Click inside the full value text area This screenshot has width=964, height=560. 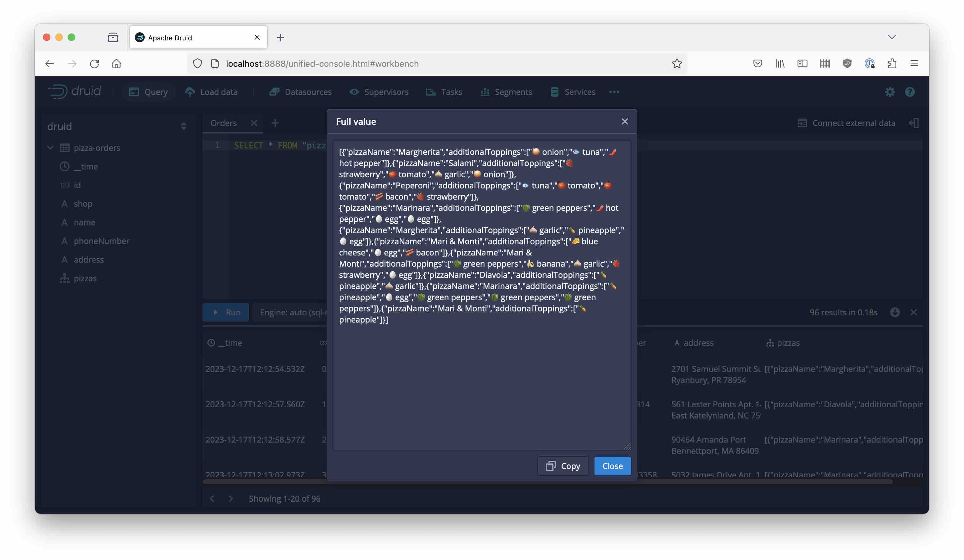coord(481,382)
